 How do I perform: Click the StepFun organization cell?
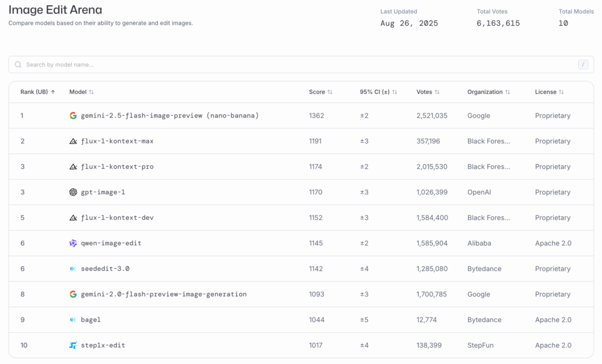pyautogui.click(x=480, y=345)
